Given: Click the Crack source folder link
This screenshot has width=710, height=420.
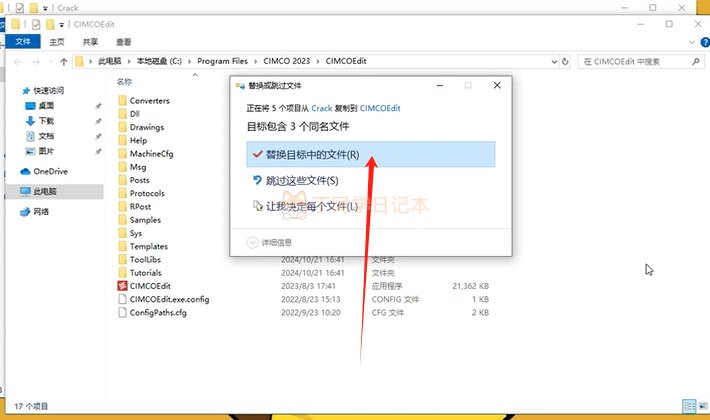Looking at the screenshot, I should [322, 108].
